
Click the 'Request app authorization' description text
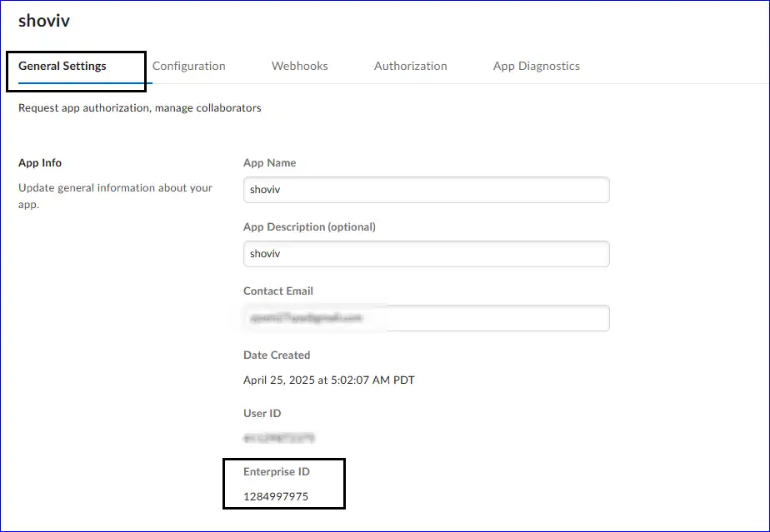click(139, 108)
